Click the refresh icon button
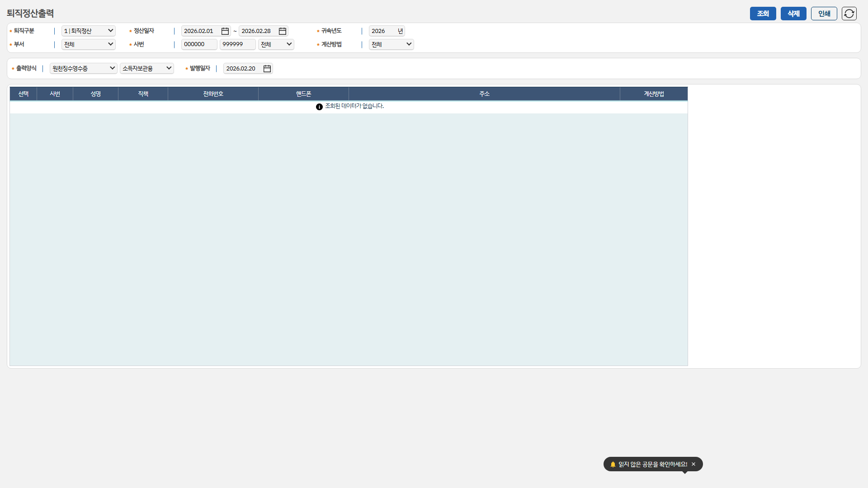 click(x=849, y=14)
